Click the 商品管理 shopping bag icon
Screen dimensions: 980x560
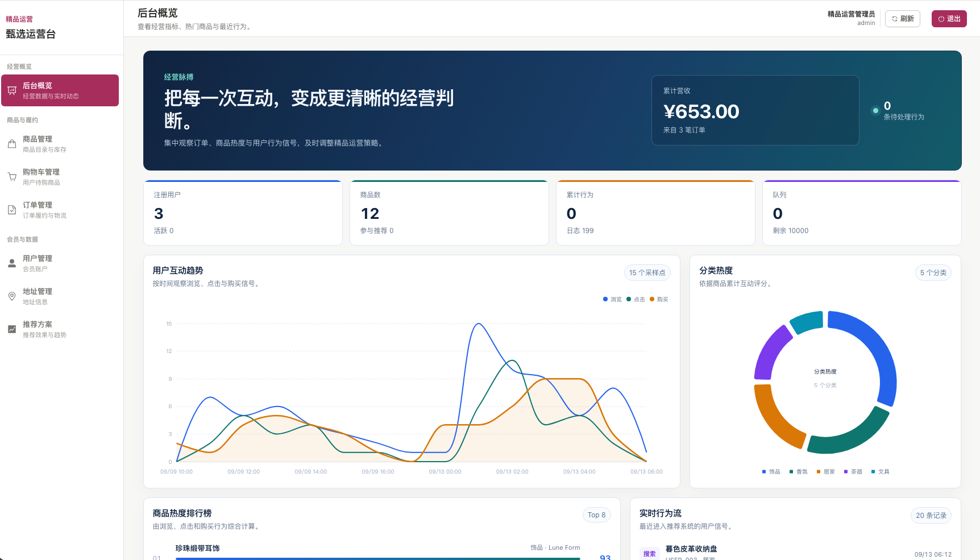[12, 144]
